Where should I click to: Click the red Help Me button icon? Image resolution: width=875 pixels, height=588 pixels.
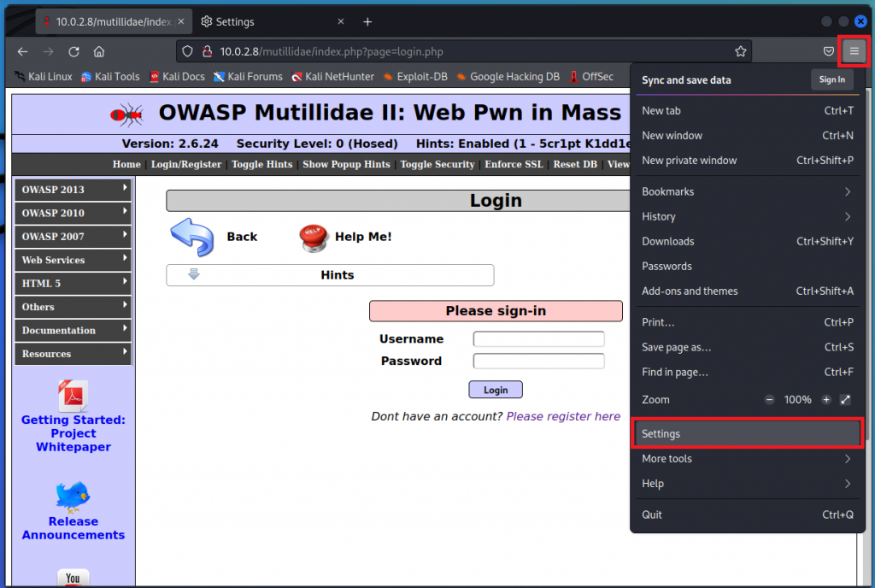coord(313,238)
